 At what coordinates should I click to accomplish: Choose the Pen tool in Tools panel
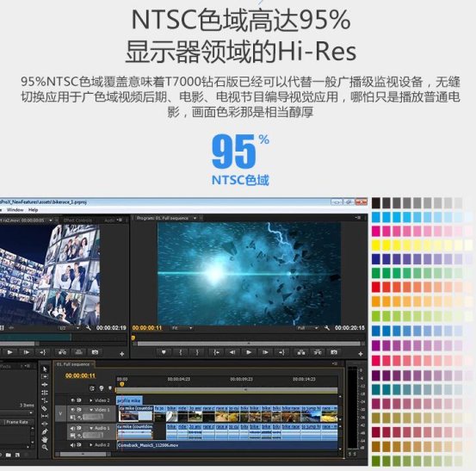[45, 431]
